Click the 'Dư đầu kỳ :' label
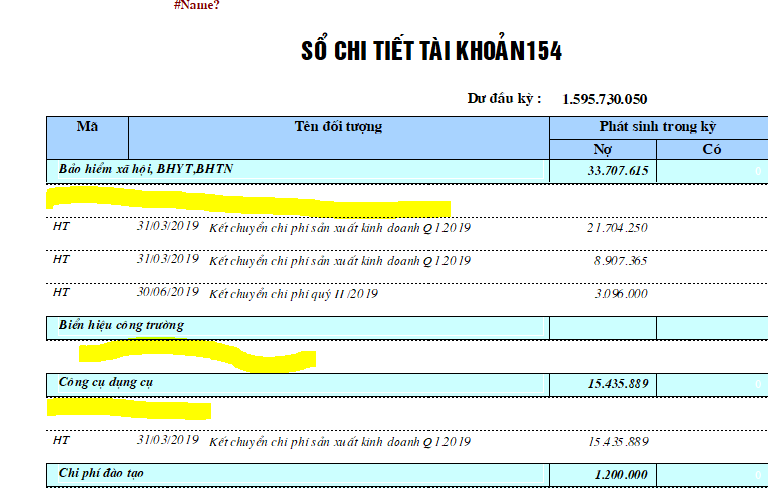Screen dimensions: 777x493 click(504, 99)
